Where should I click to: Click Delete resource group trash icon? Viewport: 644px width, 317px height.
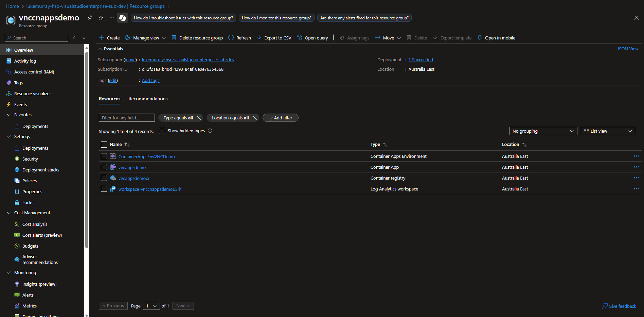174,37
